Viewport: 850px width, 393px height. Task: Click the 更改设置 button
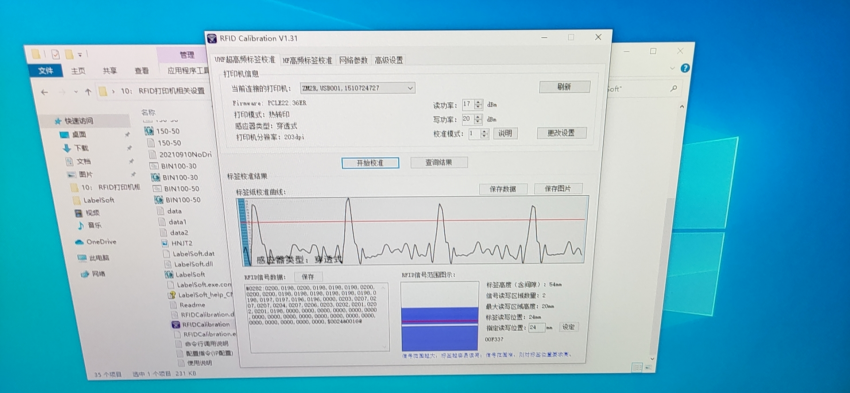click(562, 133)
